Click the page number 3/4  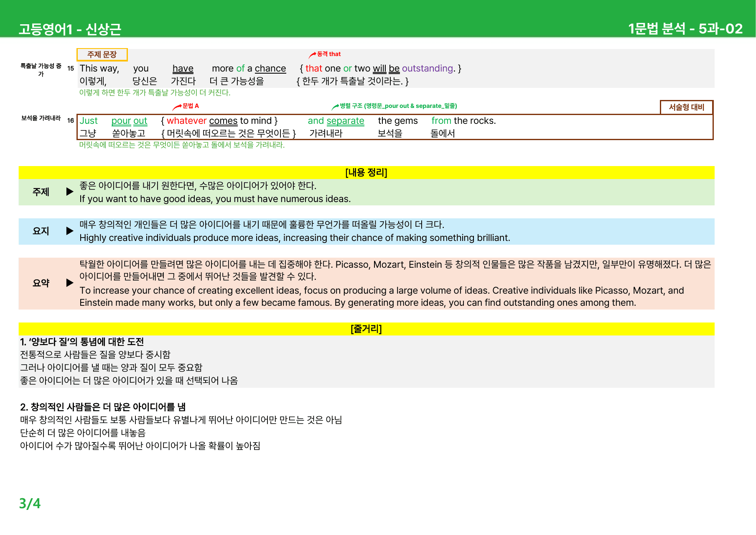[30, 503]
